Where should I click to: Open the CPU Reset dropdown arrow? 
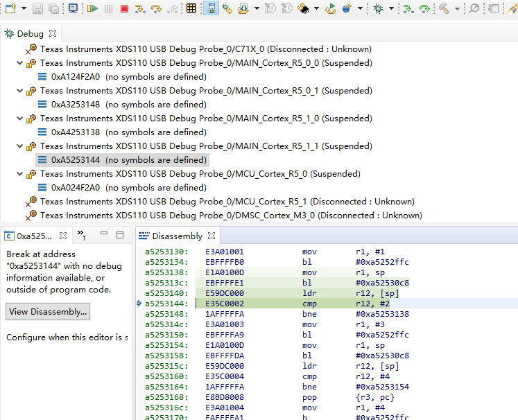[x=316, y=8]
